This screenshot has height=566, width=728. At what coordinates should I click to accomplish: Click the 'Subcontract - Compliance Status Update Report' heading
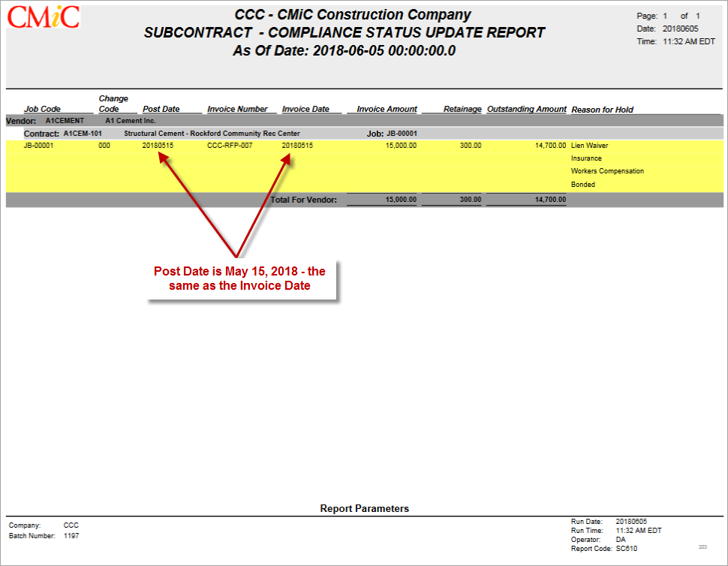click(344, 32)
